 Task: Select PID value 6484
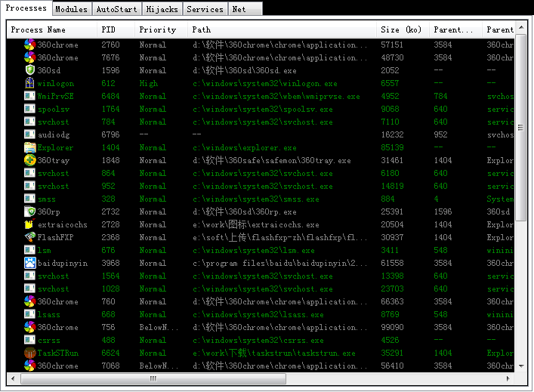pos(110,96)
